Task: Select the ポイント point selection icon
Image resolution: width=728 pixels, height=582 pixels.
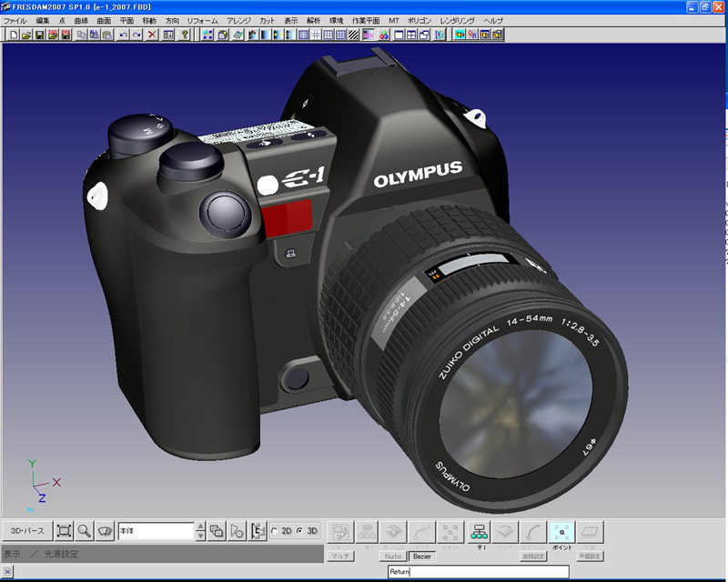Action: click(562, 532)
